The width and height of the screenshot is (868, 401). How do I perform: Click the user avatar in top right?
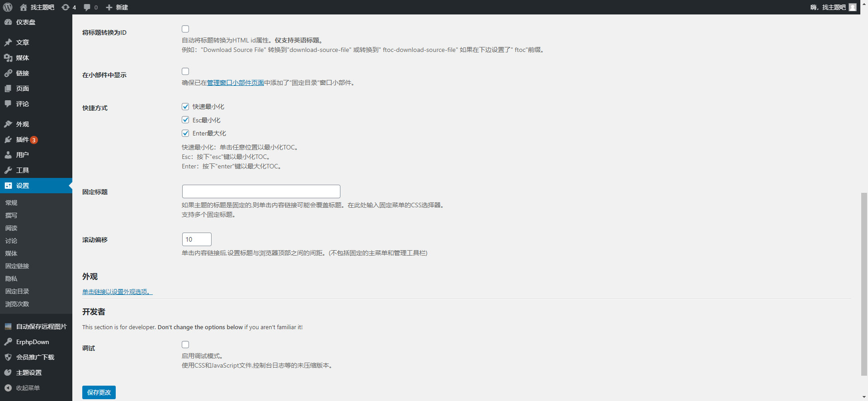[853, 7]
